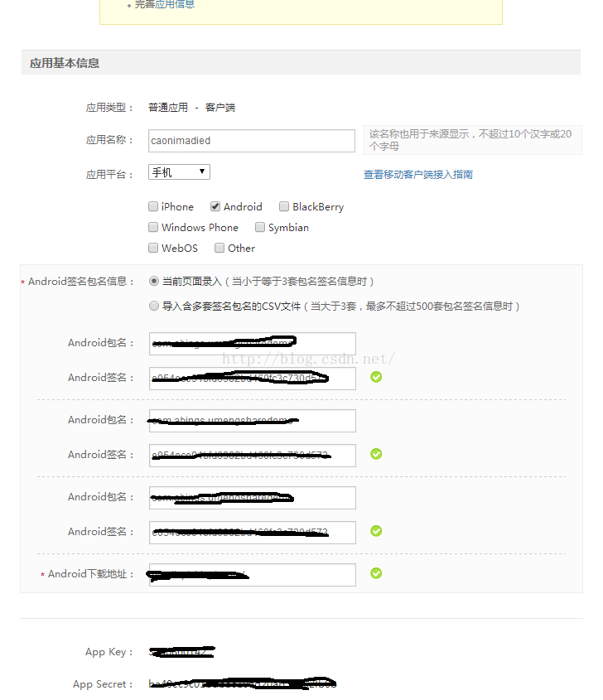Click green check icon beside Android下载地址
This screenshot has width=603, height=700.
[376, 573]
